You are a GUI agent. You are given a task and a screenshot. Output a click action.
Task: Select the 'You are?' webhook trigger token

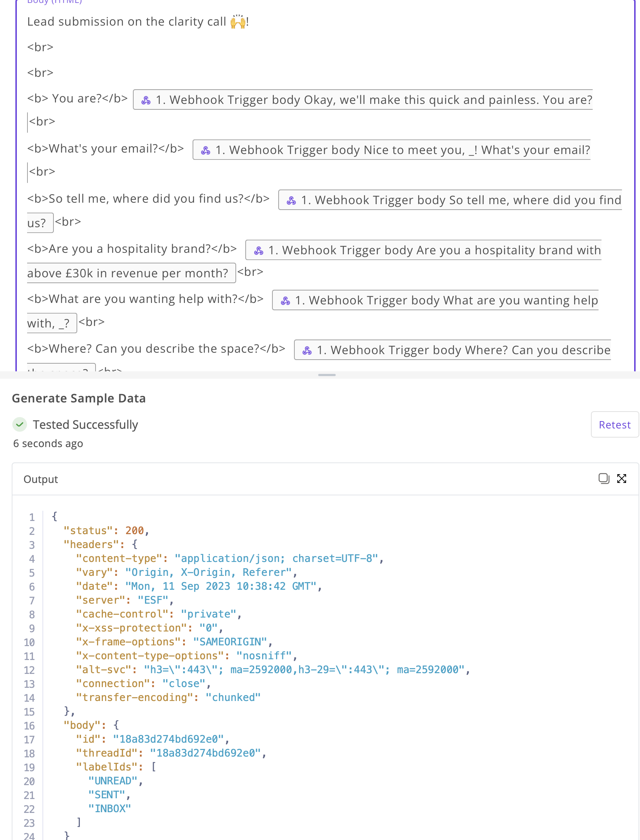point(363,100)
